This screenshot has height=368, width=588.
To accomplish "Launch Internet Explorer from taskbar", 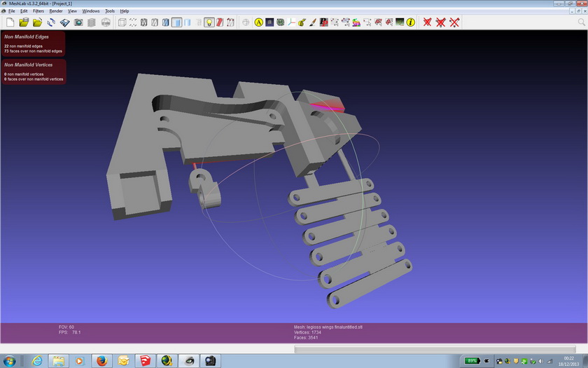I will [x=36, y=361].
